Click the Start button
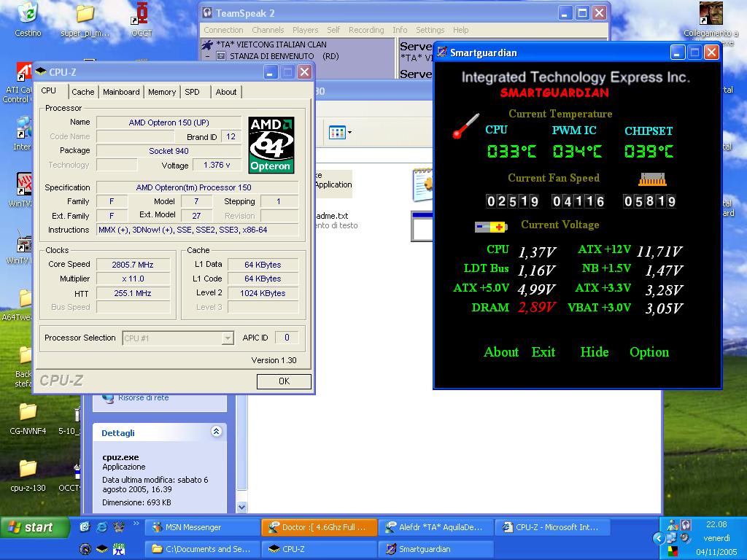Viewport: 747px width, 560px height. coord(34,527)
